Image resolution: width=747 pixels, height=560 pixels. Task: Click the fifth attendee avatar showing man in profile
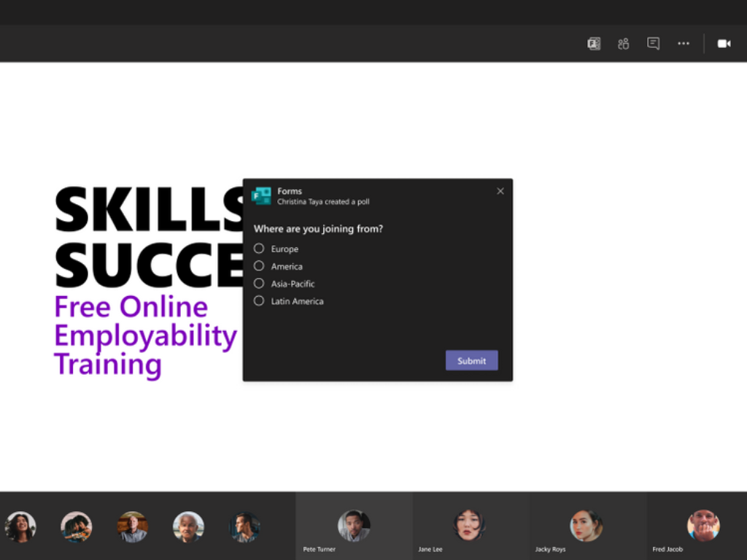[244, 526]
